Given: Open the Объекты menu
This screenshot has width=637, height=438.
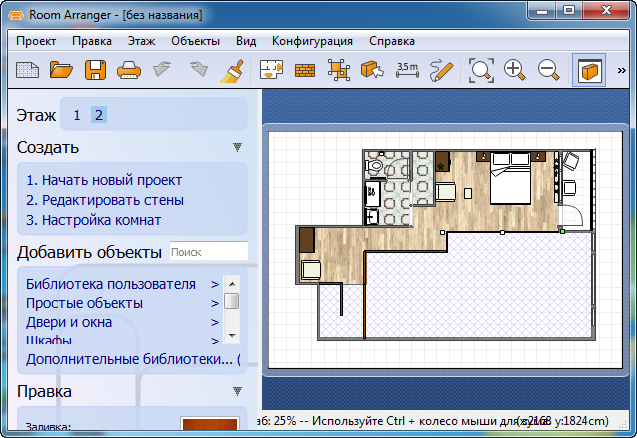Looking at the screenshot, I should point(195,41).
